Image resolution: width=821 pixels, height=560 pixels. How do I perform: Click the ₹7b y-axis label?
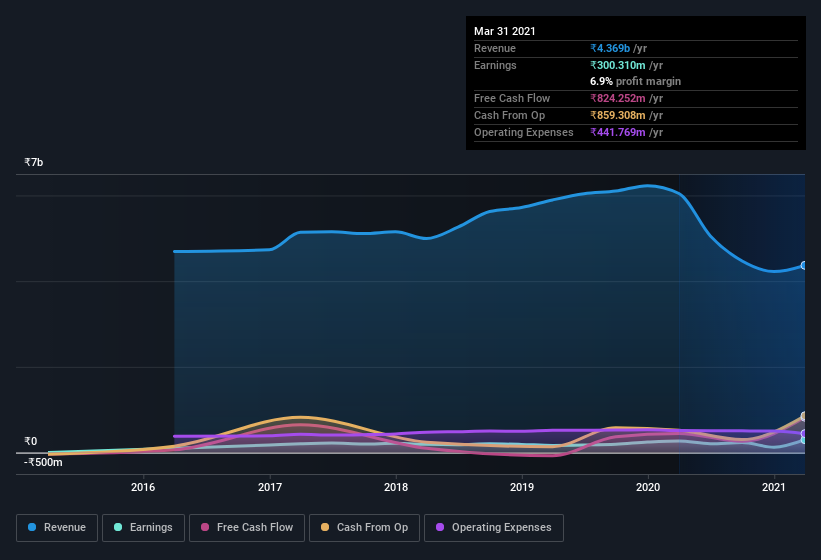[x=34, y=162]
